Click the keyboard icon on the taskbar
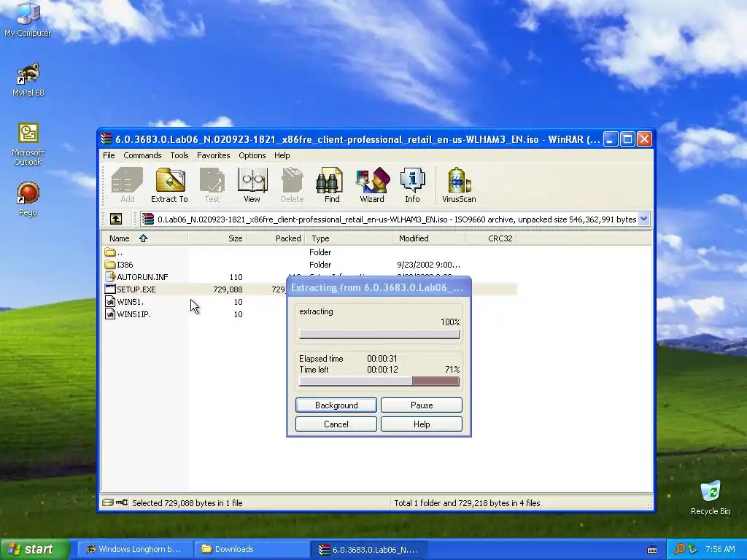The height and width of the screenshot is (560, 747). point(652,550)
